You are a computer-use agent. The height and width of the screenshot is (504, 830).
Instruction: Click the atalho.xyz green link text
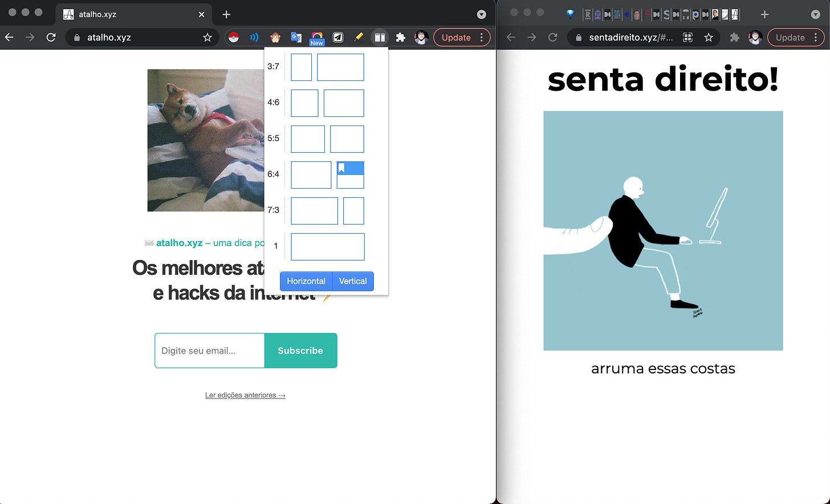point(179,243)
